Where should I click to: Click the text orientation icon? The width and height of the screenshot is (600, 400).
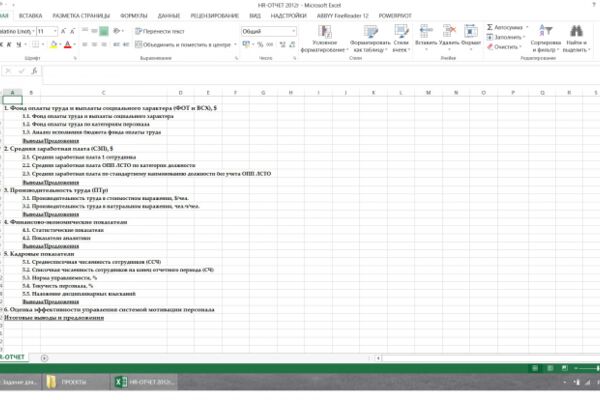(117, 31)
